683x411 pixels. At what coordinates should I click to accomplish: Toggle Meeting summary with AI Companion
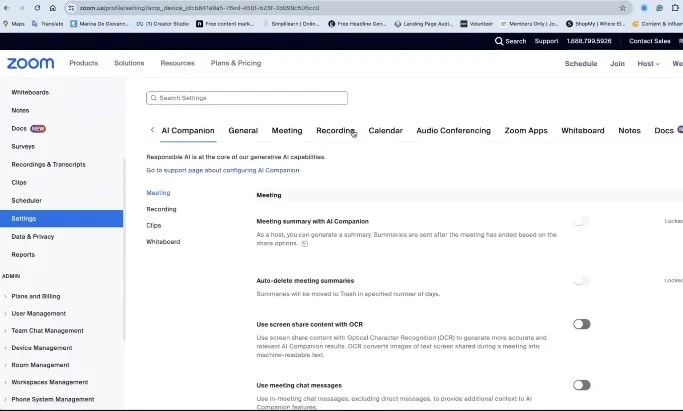pyautogui.click(x=582, y=221)
